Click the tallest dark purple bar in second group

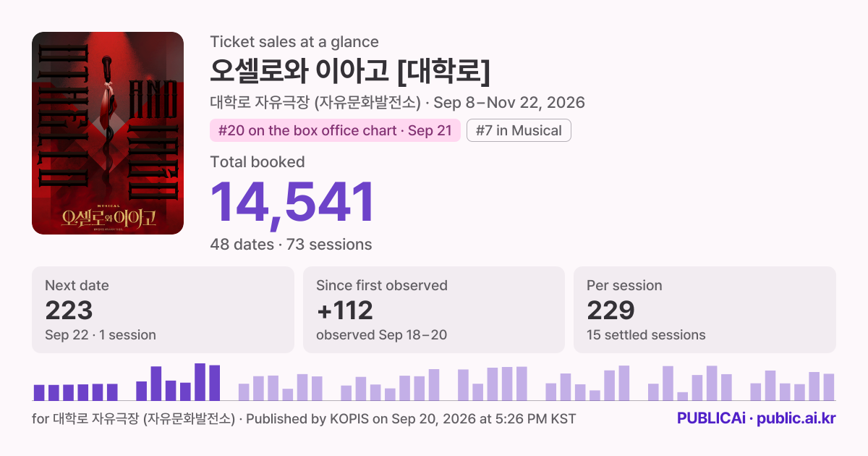click(200, 382)
